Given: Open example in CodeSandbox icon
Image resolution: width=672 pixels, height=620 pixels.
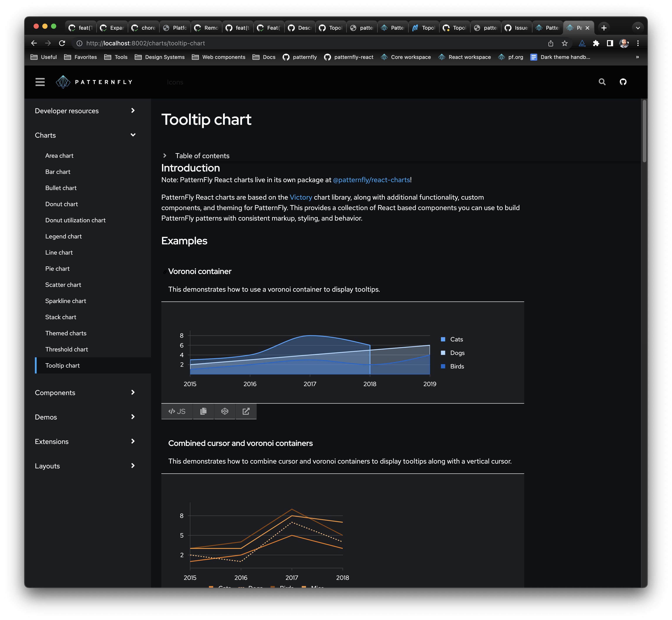Looking at the screenshot, I should pos(225,411).
